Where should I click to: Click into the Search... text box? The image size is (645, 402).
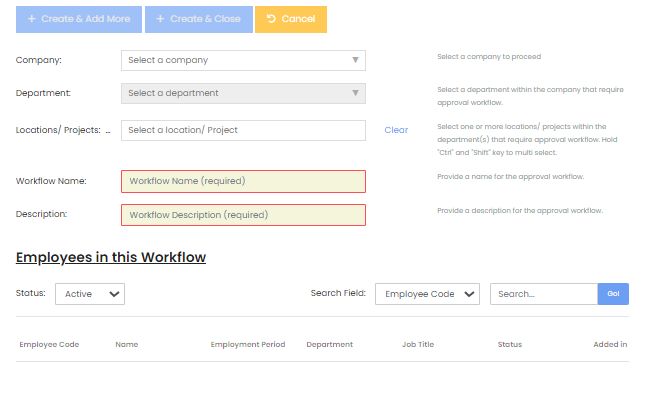coord(543,294)
